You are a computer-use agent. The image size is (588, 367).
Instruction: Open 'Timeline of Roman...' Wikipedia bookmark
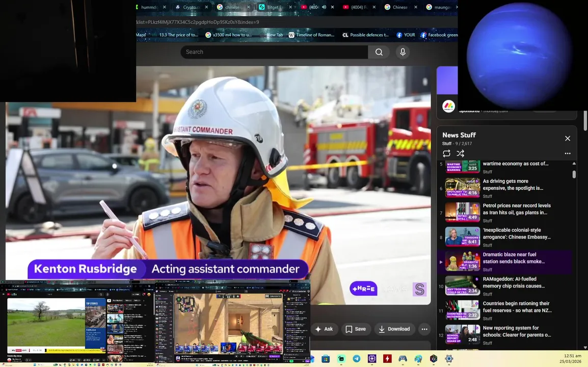311,35
